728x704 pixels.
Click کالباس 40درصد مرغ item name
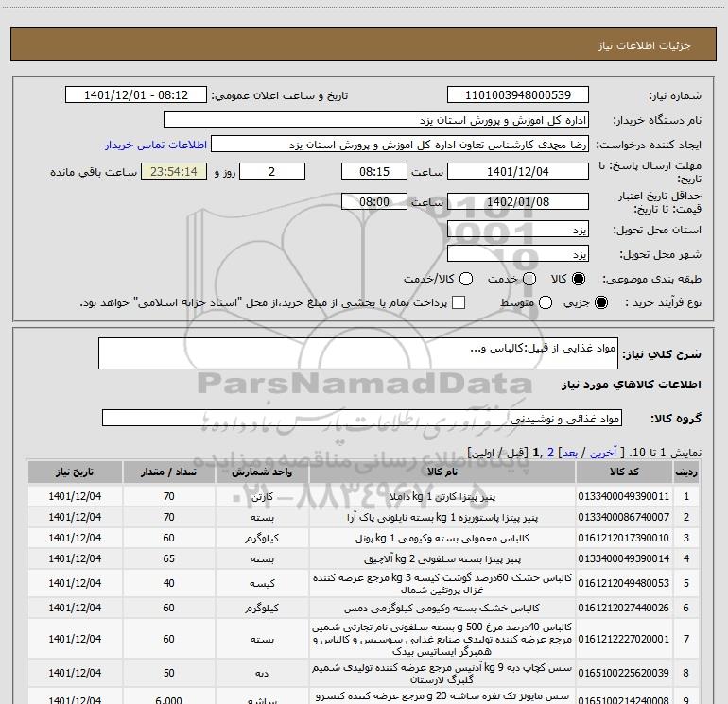coord(442,639)
